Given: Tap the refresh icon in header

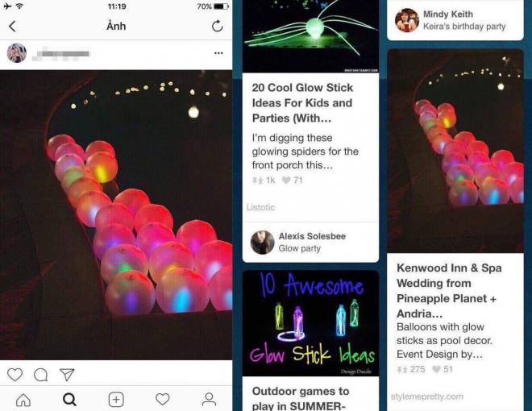Looking at the screenshot, I should [x=217, y=26].
